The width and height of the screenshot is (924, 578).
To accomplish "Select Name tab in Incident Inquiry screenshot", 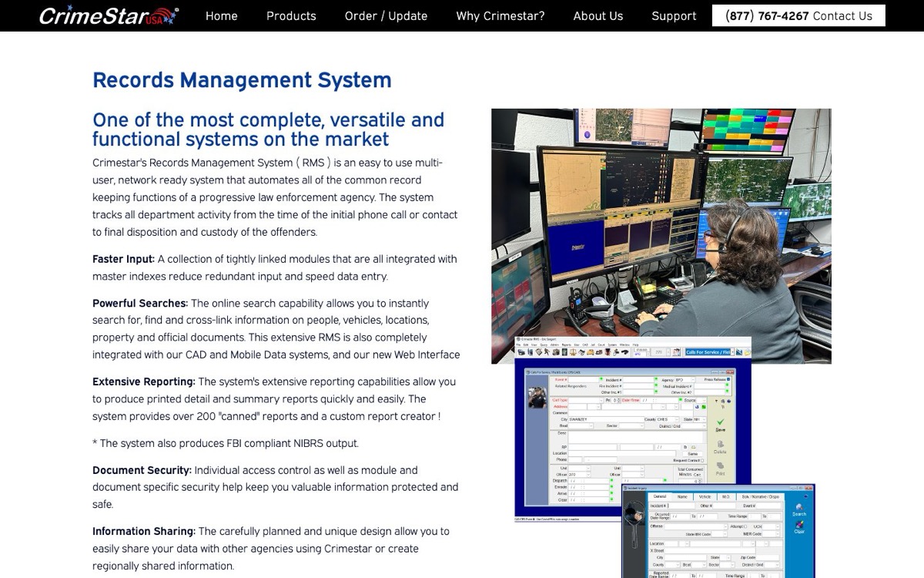I will pyautogui.click(x=682, y=497).
